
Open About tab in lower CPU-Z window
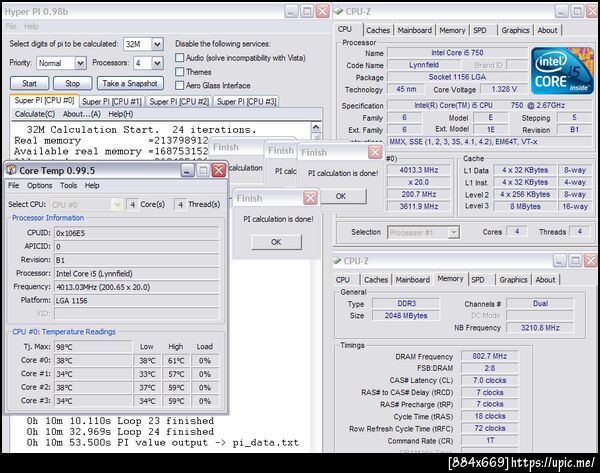point(546,280)
